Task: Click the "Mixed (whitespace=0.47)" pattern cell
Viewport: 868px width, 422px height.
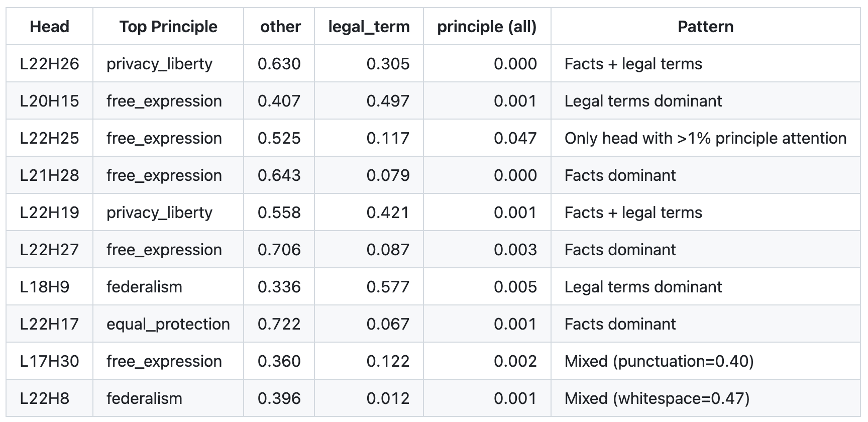Action: [x=657, y=398]
